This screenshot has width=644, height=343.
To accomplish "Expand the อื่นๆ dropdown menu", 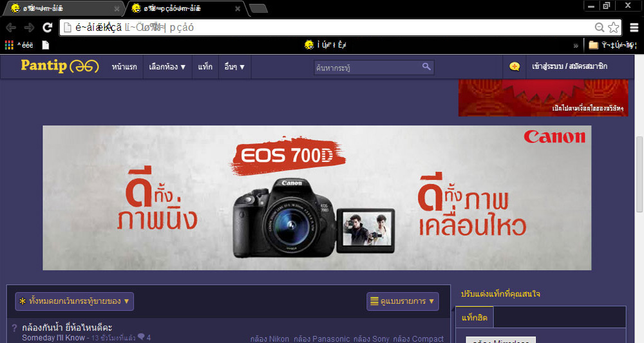I will 234,66.
